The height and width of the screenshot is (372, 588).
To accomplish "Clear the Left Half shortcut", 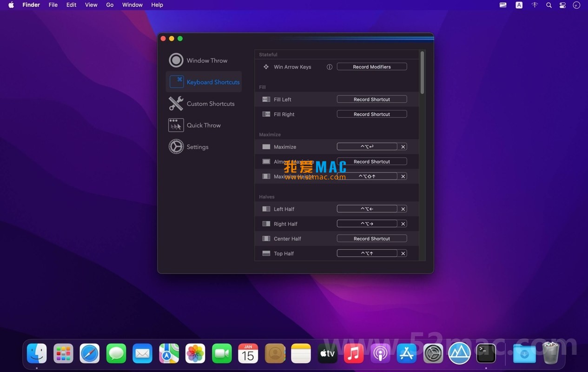I will (x=403, y=209).
